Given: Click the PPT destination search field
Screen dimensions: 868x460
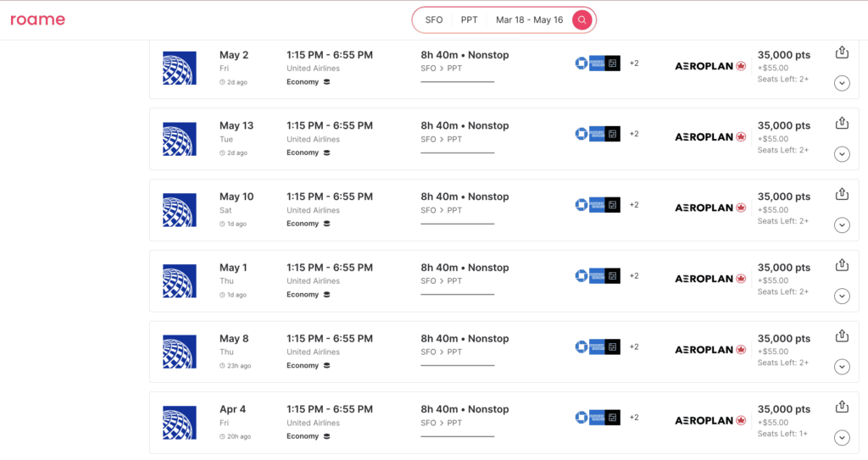Looking at the screenshot, I should 470,19.
